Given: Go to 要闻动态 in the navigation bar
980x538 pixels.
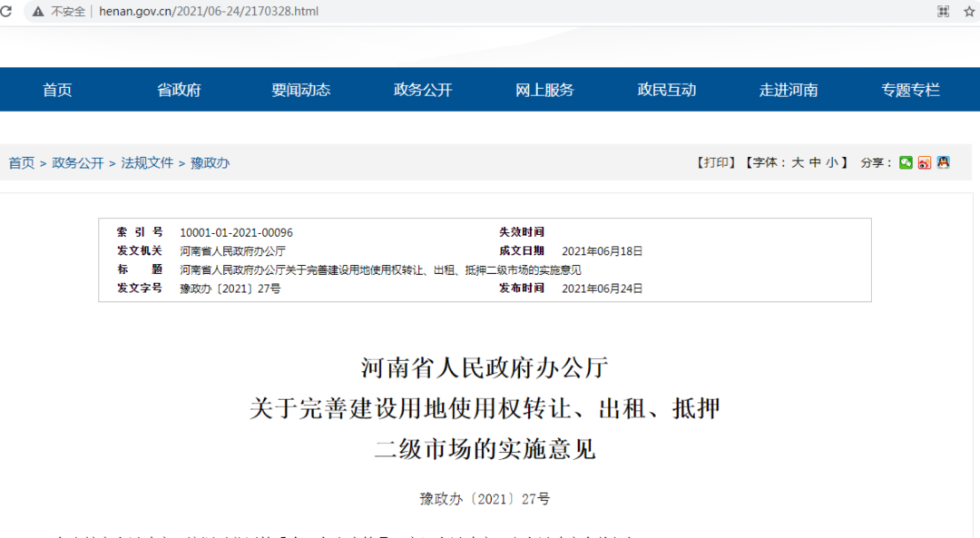Looking at the screenshot, I should click(300, 90).
